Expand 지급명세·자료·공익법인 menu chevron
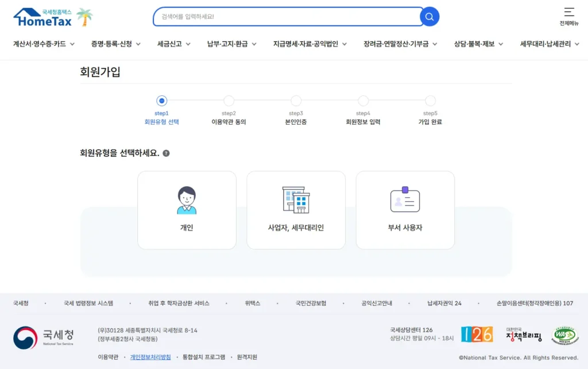 coord(345,44)
